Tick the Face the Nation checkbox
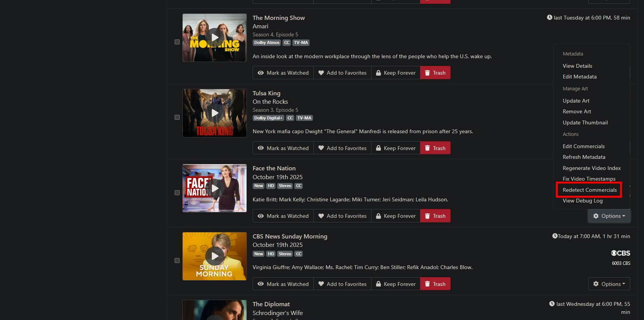Screen dimensions: 644x320 (177, 193)
